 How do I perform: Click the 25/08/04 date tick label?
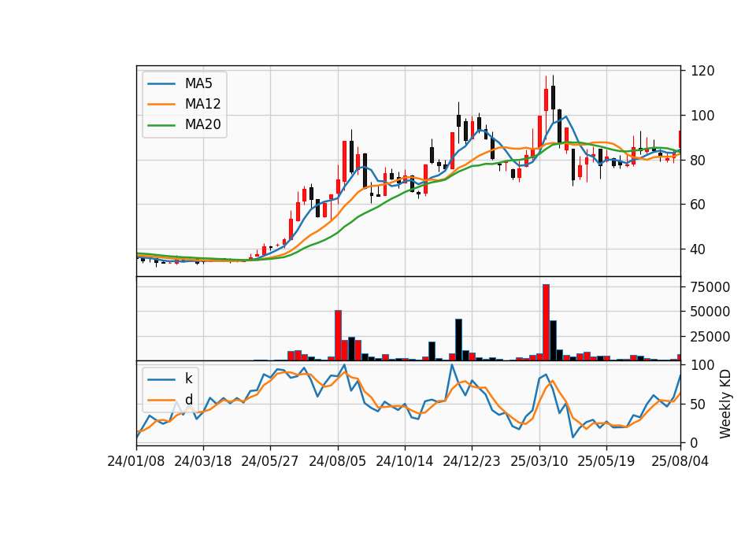pyautogui.click(x=680, y=462)
